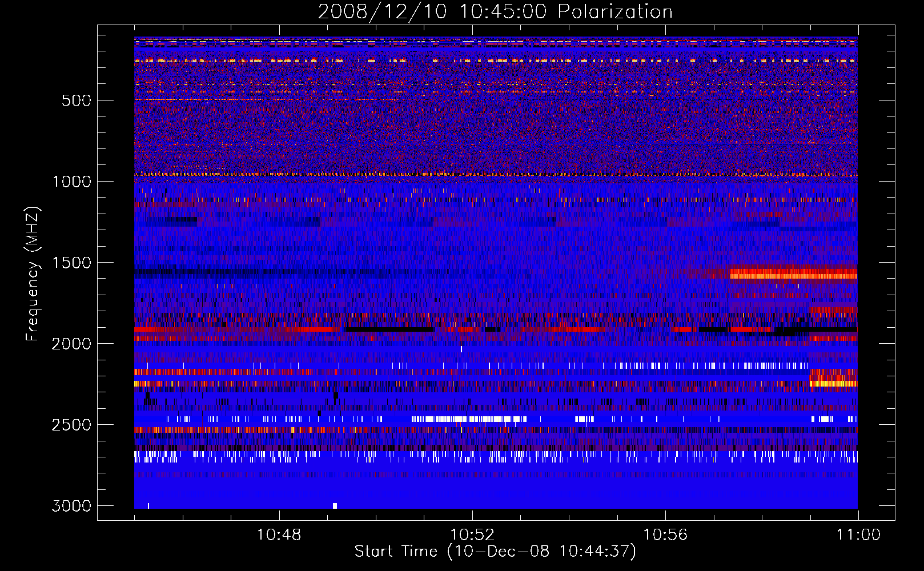This screenshot has width=924, height=571.
Task: Click the 11:00 time tick label
Action: [x=858, y=535]
